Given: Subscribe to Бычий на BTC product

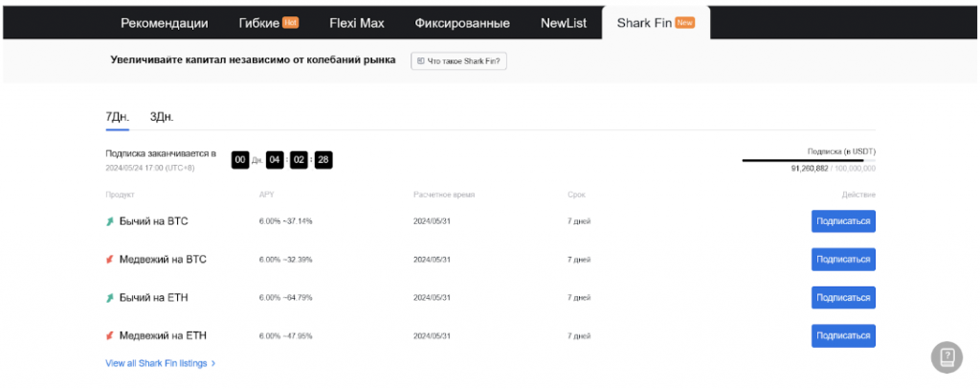Looking at the screenshot, I should coord(842,221).
